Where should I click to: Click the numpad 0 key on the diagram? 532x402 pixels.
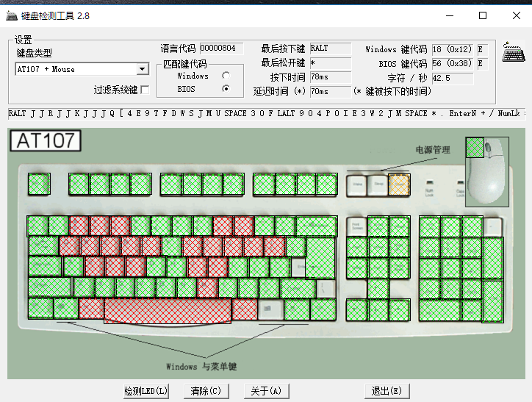pos(440,310)
